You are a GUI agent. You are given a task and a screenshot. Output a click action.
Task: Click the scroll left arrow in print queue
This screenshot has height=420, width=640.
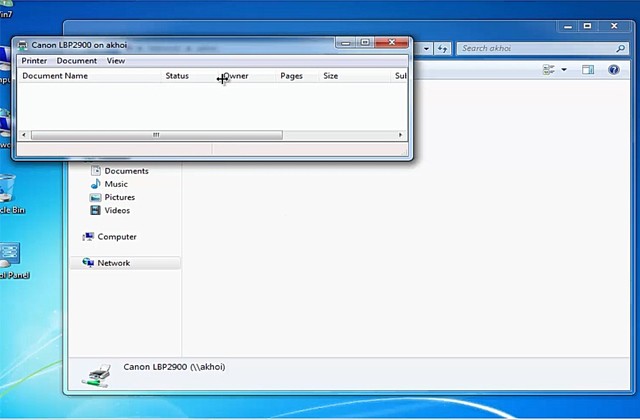point(24,135)
